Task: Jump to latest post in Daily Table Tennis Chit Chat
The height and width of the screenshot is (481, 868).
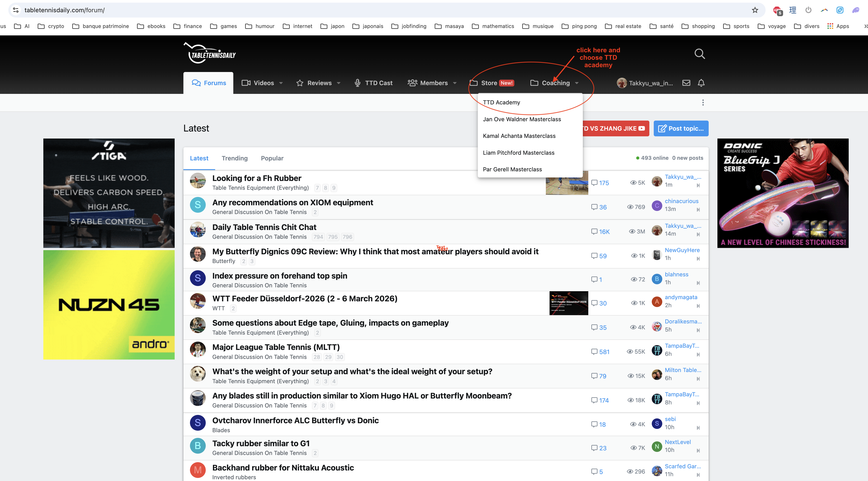Action: tap(698, 234)
